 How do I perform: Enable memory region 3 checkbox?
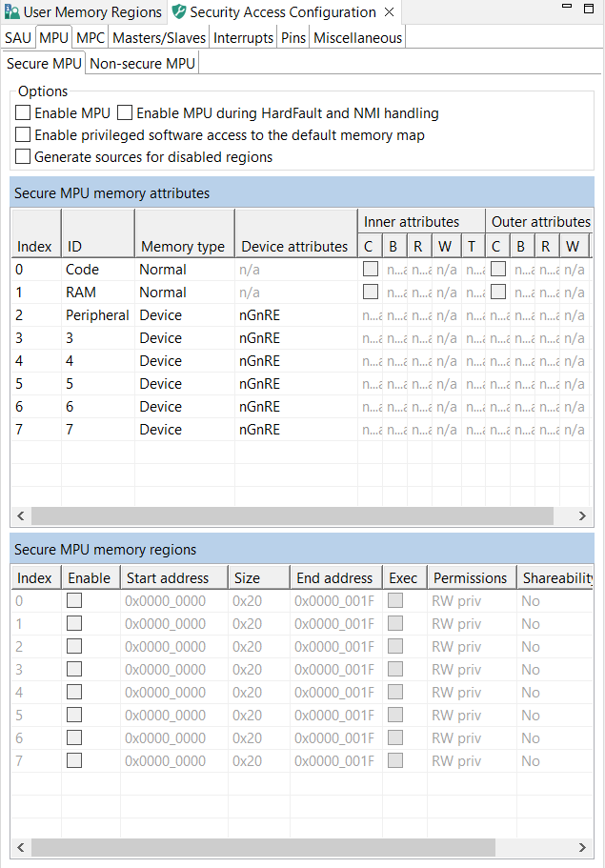[x=74, y=669]
